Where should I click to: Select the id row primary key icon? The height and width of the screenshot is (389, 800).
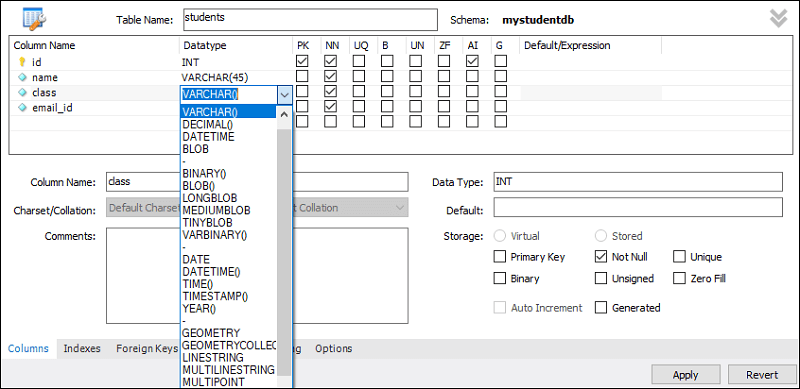click(21, 62)
